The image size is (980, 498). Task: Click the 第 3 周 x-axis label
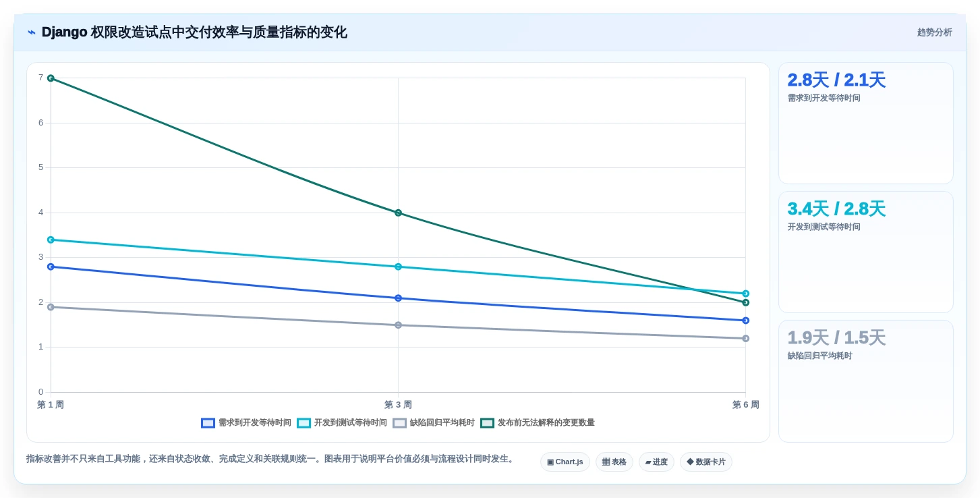pyautogui.click(x=398, y=405)
